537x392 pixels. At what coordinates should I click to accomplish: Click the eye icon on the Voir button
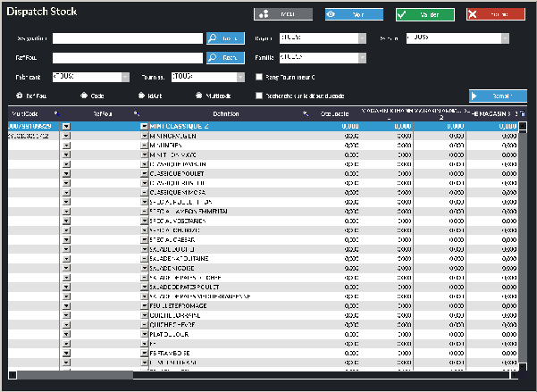[x=331, y=15]
